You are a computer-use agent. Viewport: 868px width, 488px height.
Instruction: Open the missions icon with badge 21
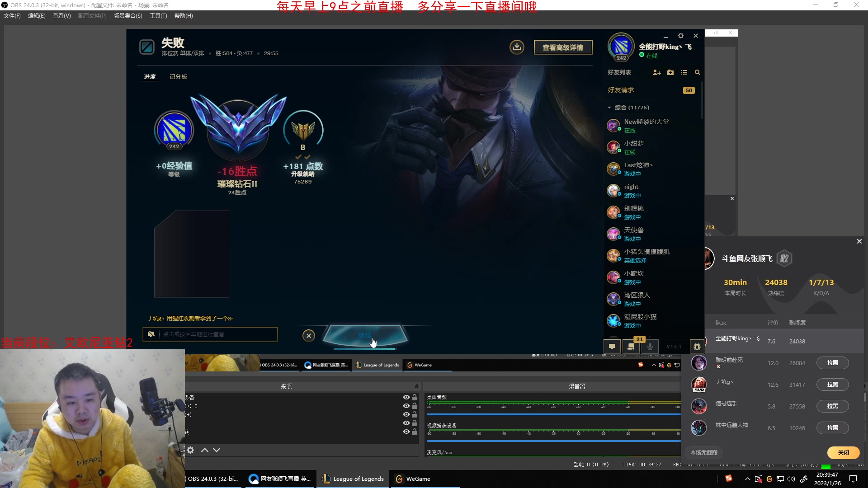click(x=631, y=347)
